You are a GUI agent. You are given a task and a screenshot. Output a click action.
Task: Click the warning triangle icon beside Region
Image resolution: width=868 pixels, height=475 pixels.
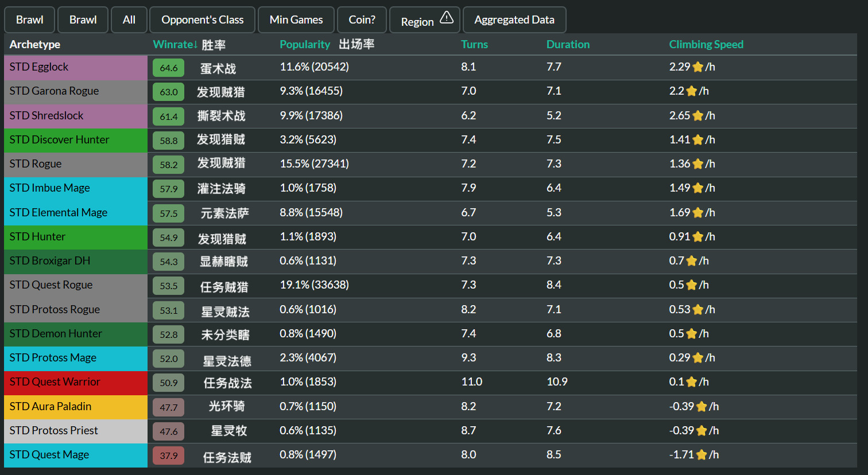click(446, 18)
